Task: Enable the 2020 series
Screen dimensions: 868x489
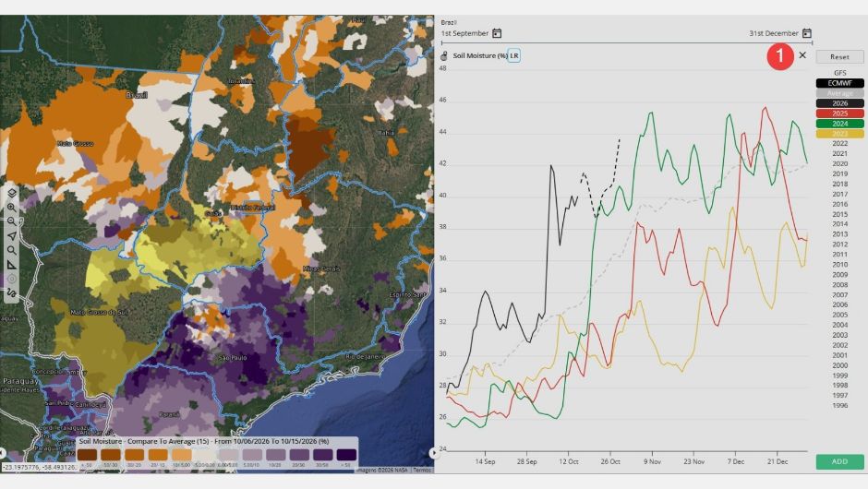Action: click(x=839, y=163)
